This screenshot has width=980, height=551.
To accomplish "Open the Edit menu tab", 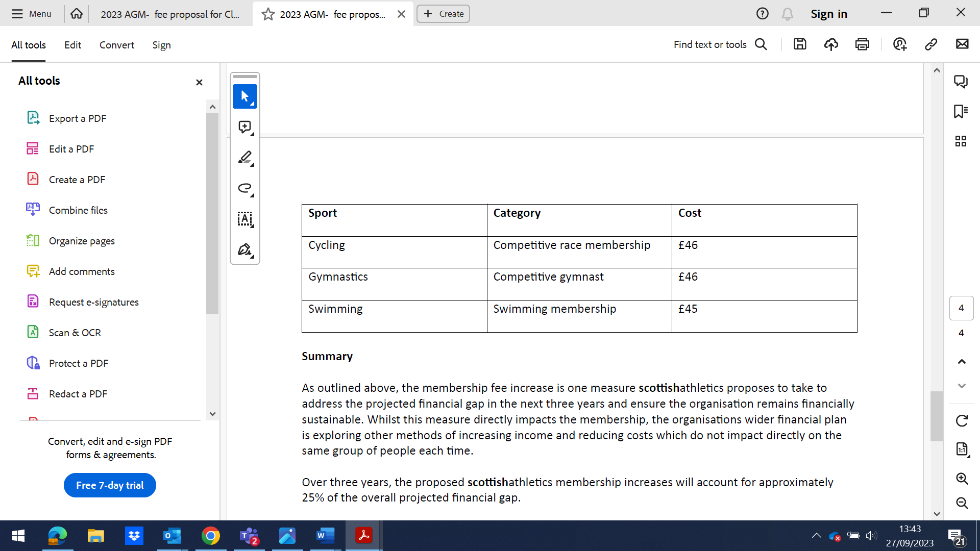I will (72, 45).
